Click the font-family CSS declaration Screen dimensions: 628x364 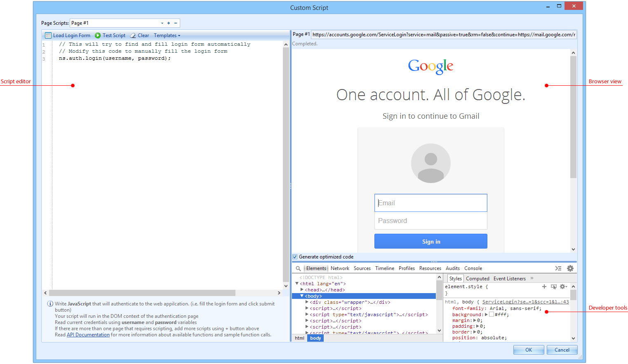pos(497,308)
